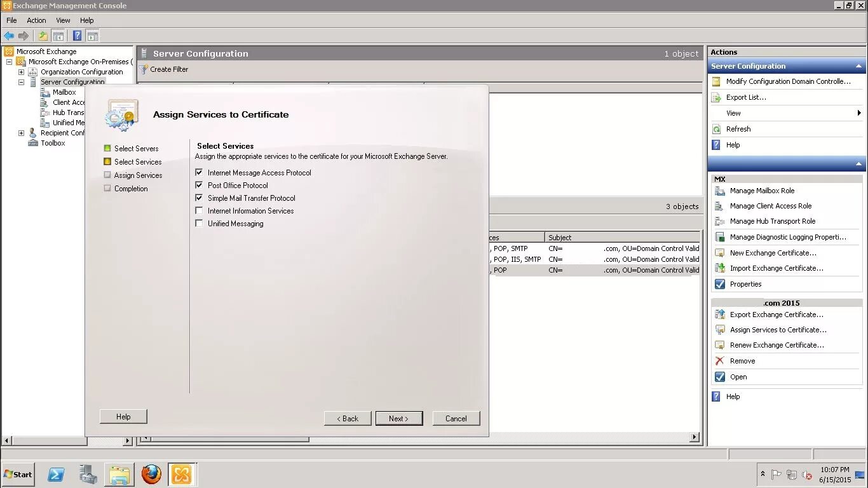This screenshot has width=868, height=488.
Task: Click Modify Configuration Domain Controller icon
Action: [x=716, y=82]
